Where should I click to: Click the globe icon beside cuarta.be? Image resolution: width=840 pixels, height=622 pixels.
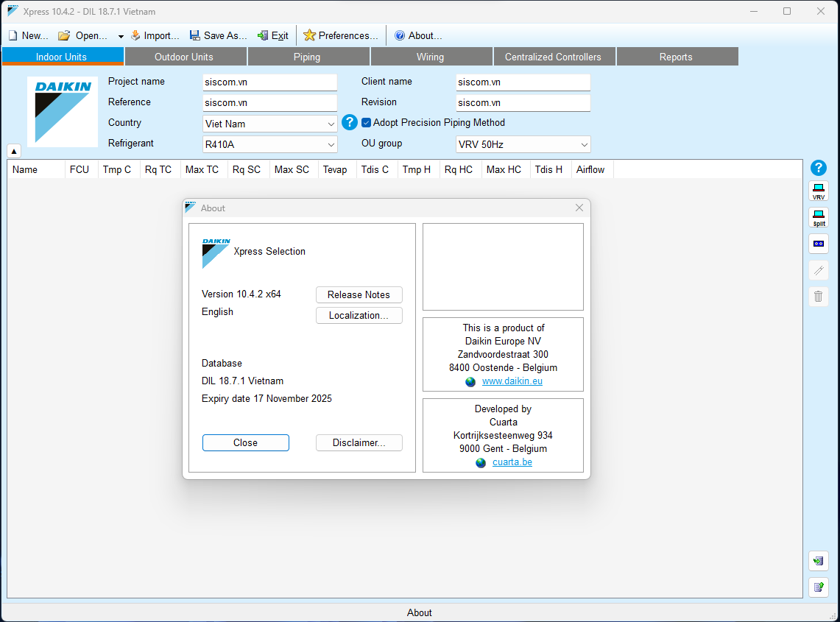tap(481, 462)
